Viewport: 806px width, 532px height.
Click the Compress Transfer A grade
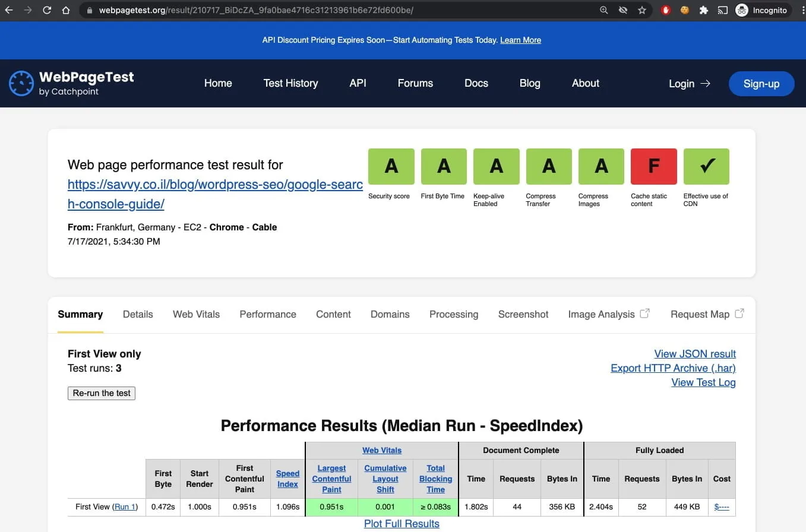tap(549, 166)
